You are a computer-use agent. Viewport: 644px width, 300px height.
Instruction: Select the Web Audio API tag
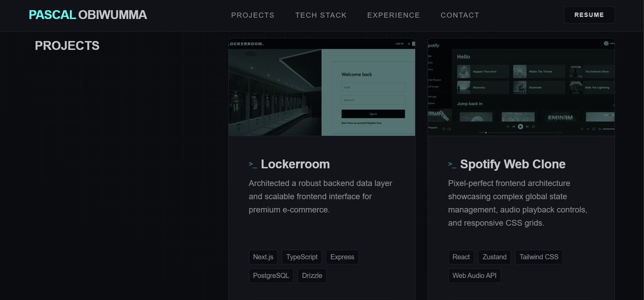(x=474, y=276)
